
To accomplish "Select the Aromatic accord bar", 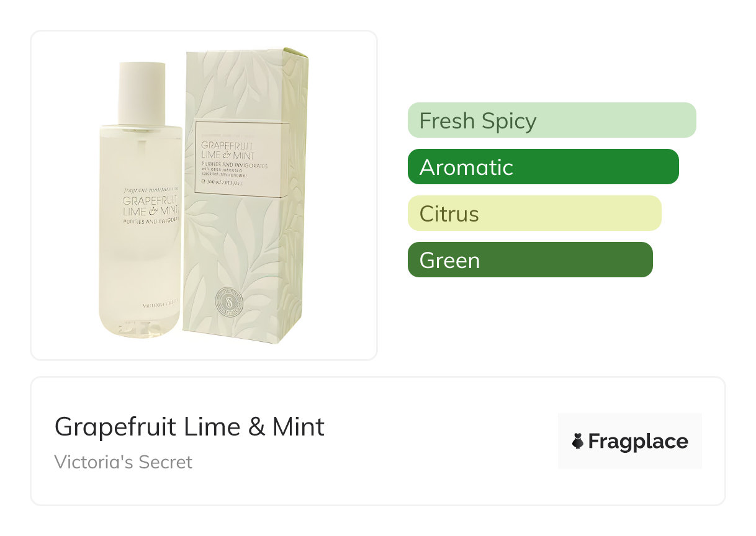I will pos(542,167).
